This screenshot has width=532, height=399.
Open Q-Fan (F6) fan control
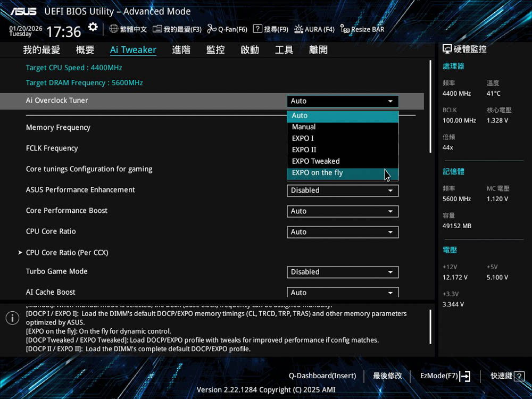coord(212,29)
